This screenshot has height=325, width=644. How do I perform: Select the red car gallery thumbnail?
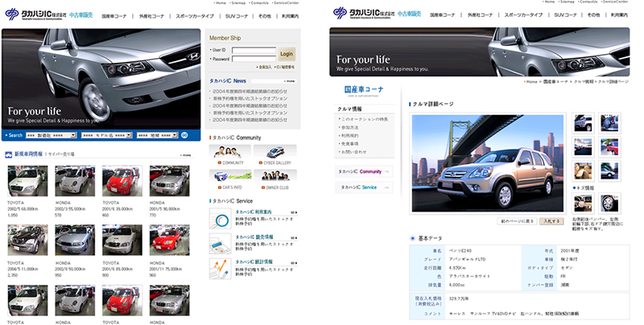pos(609,146)
